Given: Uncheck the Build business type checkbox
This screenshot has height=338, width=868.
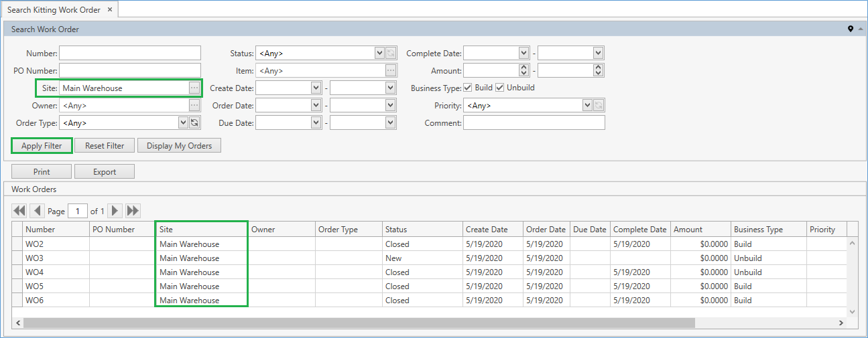Looking at the screenshot, I should [468, 88].
